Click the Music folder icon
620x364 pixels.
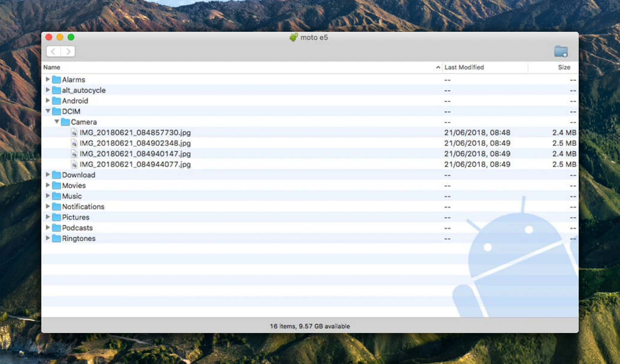coord(56,196)
